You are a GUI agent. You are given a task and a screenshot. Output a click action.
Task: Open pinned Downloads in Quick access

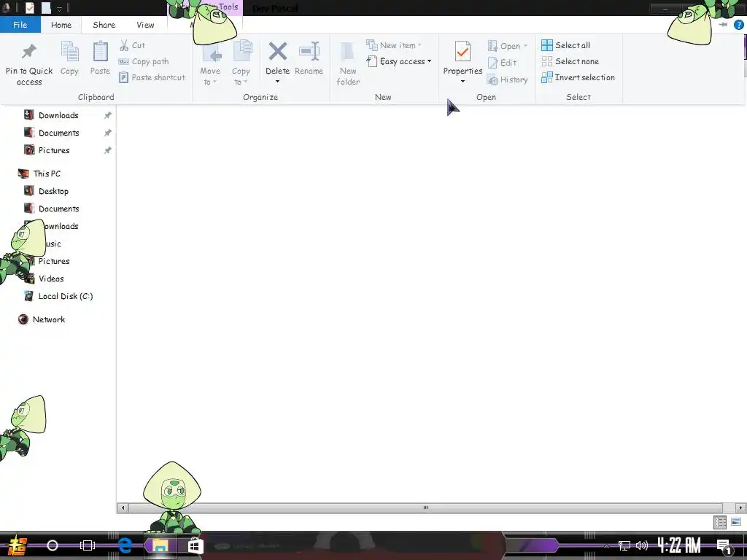pos(58,115)
